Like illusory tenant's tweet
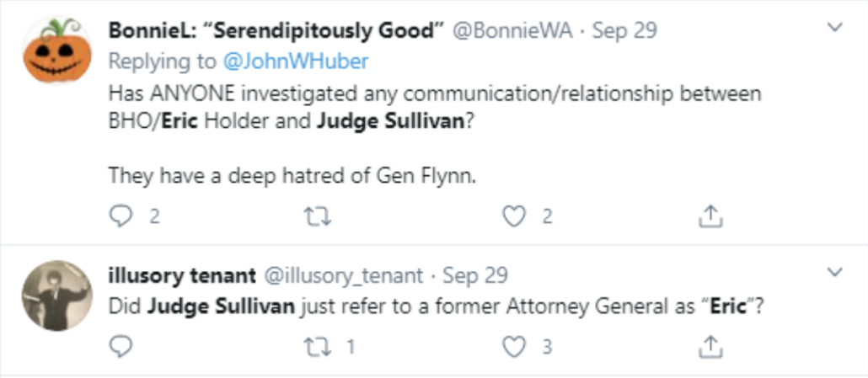The image size is (868, 378). click(x=514, y=345)
